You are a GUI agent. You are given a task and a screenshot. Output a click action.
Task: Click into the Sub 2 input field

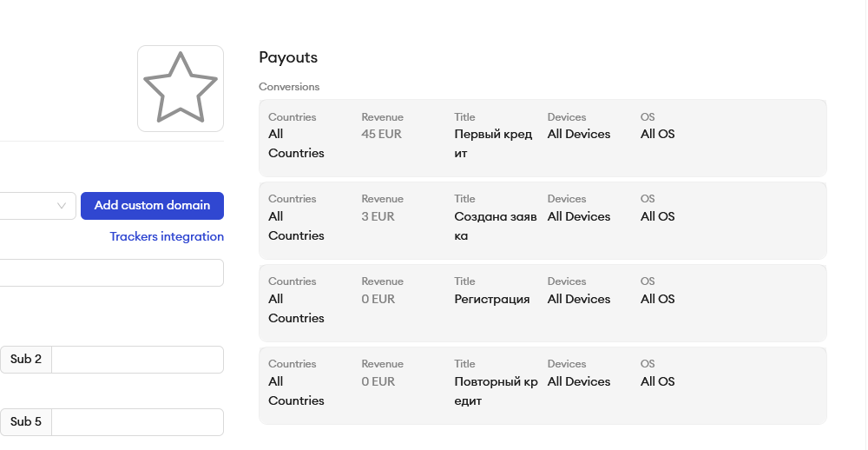(137, 360)
